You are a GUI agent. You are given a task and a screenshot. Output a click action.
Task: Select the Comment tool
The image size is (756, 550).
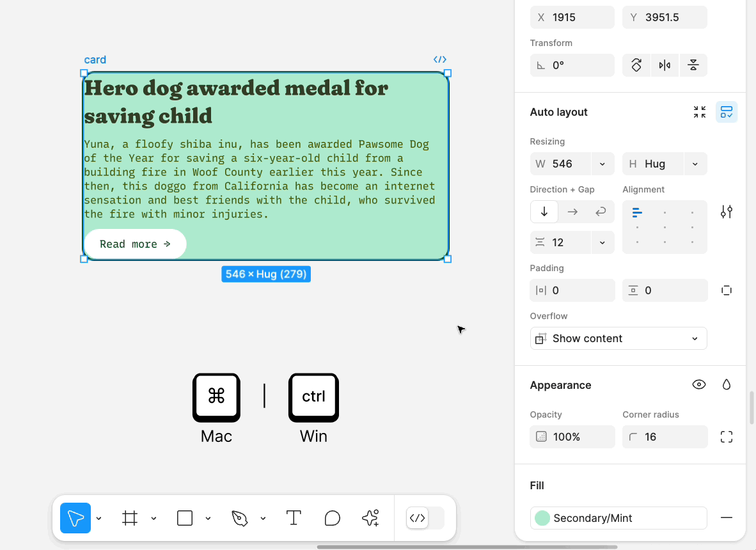coord(332,518)
